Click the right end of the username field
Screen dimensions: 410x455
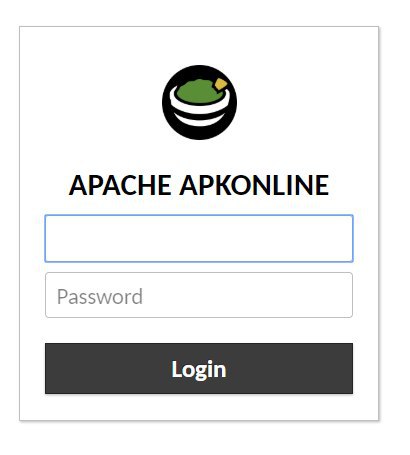coord(340,238)
